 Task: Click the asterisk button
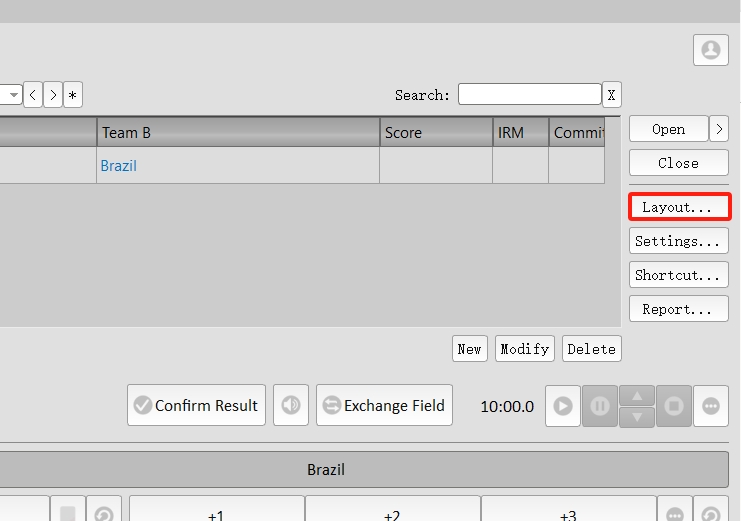coord(73,95)
